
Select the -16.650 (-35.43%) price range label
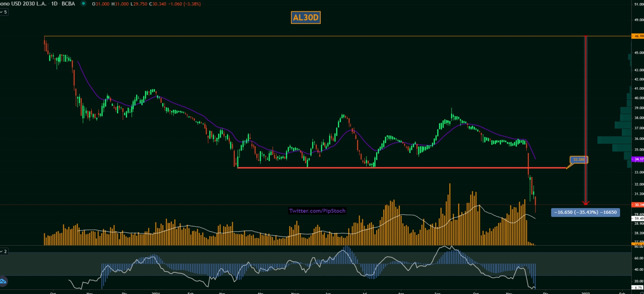tap(585, 212)
